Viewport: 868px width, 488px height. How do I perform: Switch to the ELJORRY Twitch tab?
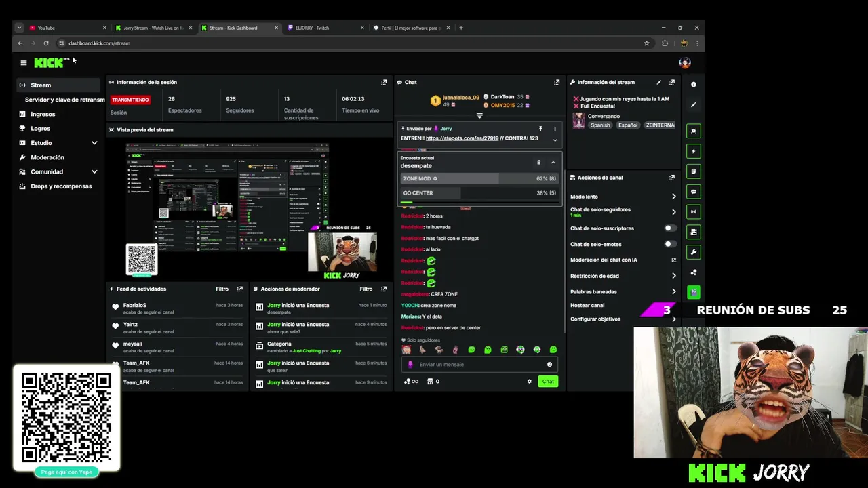[x=325, y=28]
